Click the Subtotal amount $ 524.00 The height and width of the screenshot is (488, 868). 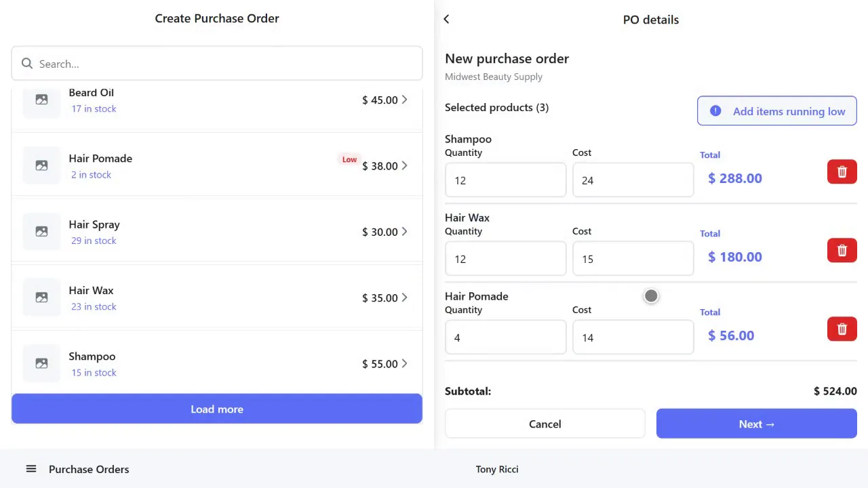(835, 391)
